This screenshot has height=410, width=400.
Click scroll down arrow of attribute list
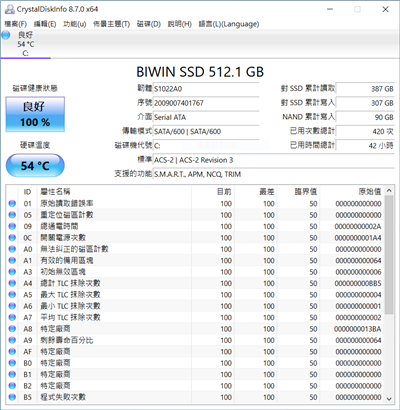tap(389, 398)
